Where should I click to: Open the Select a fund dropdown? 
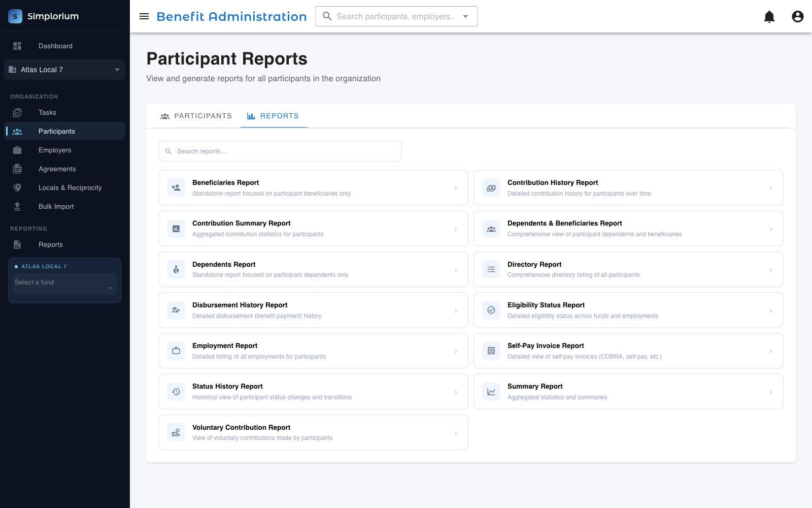pyautogui.click(x=64, y=283)
